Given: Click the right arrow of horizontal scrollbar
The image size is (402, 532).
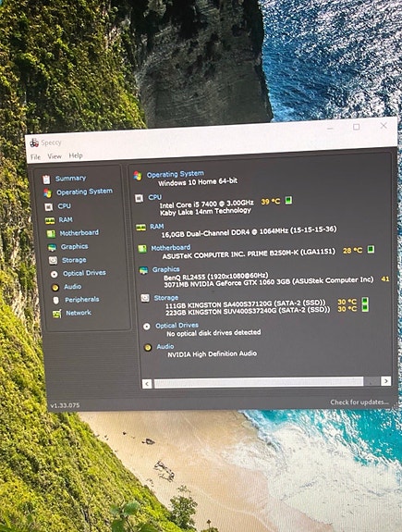Looking at the screenshot, I should coord(385,381).
